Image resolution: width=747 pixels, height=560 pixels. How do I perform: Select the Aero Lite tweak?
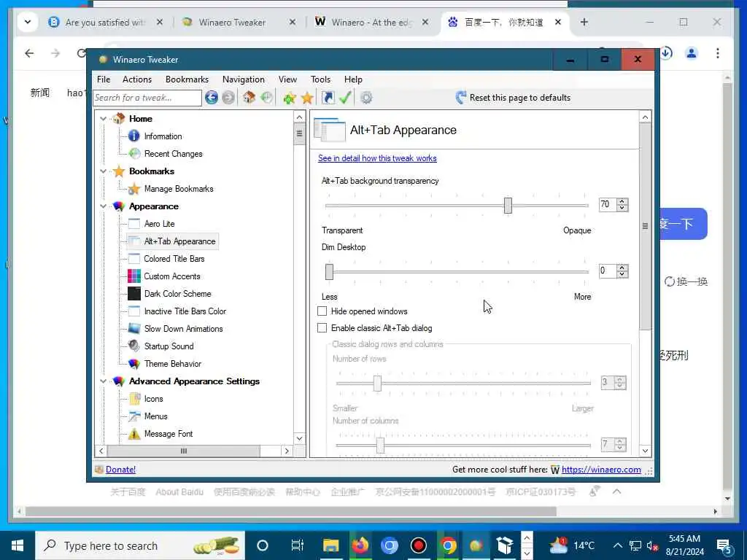(159, 224)
